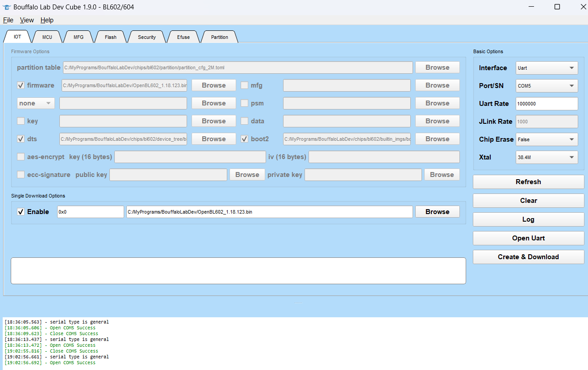Click the firmware path field

(123, 85)
